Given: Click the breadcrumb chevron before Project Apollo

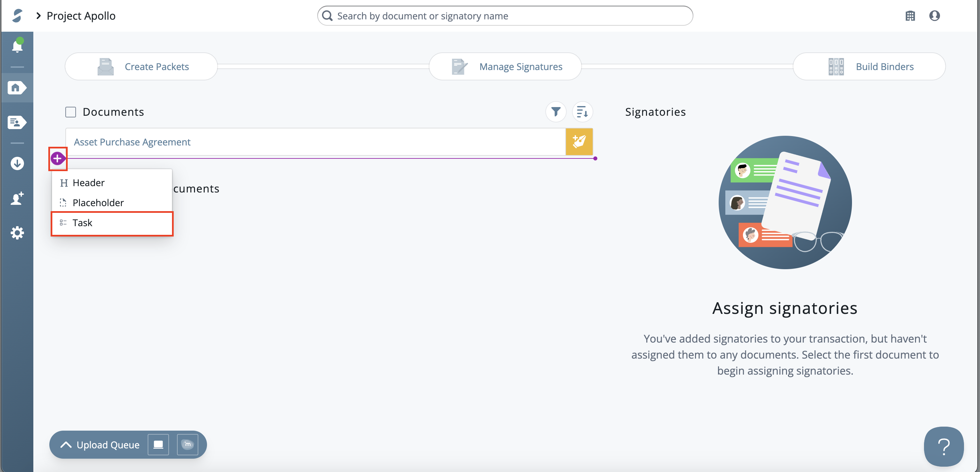Looking at the screenshot, I should coord(38,16).
